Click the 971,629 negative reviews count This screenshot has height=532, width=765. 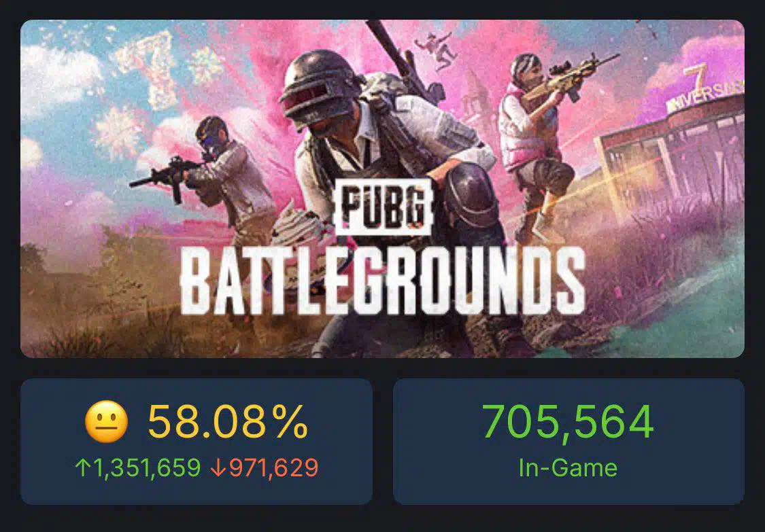click(x=273, y=467)
